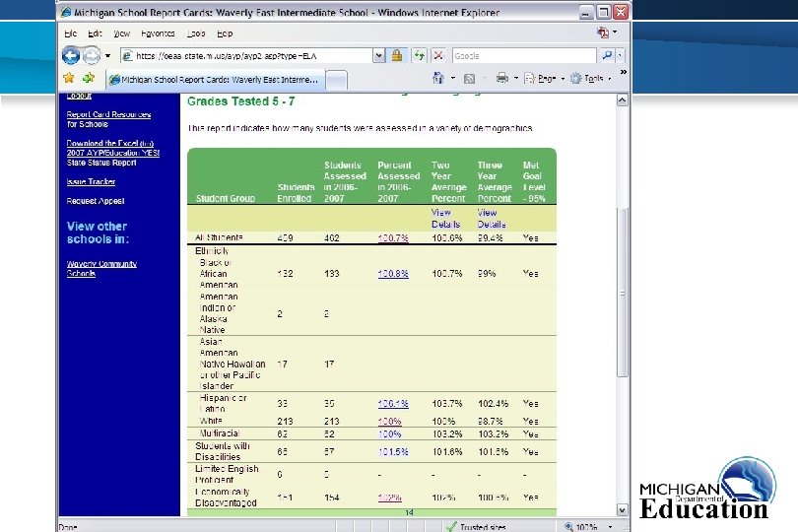Screen dimensions: 798x532
Task: Click the browser Forward arrow button
Action: click(92, 55)
